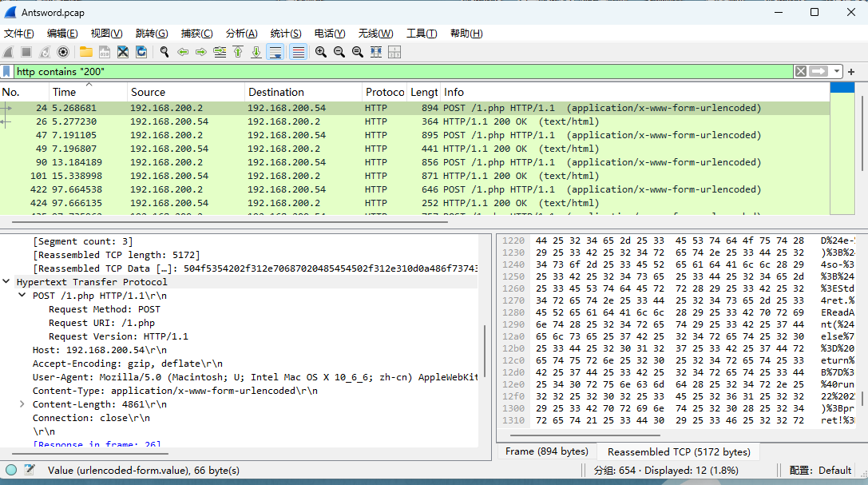Click the display filter input field

coord(403,71)
